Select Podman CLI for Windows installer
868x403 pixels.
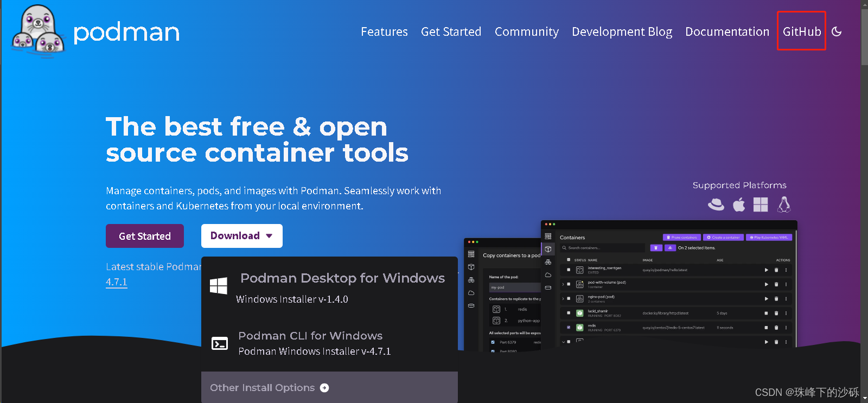[329, 343]
